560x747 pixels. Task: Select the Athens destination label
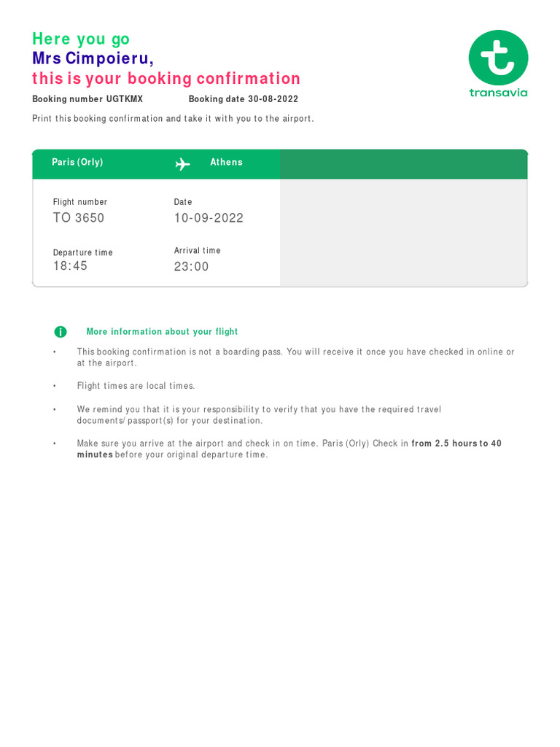coord(226,163)
